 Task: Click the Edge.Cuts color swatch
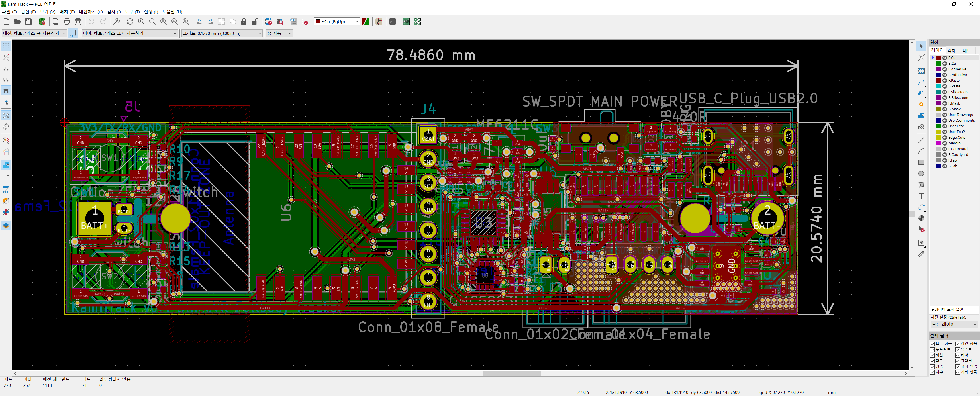tap(938, 138)
